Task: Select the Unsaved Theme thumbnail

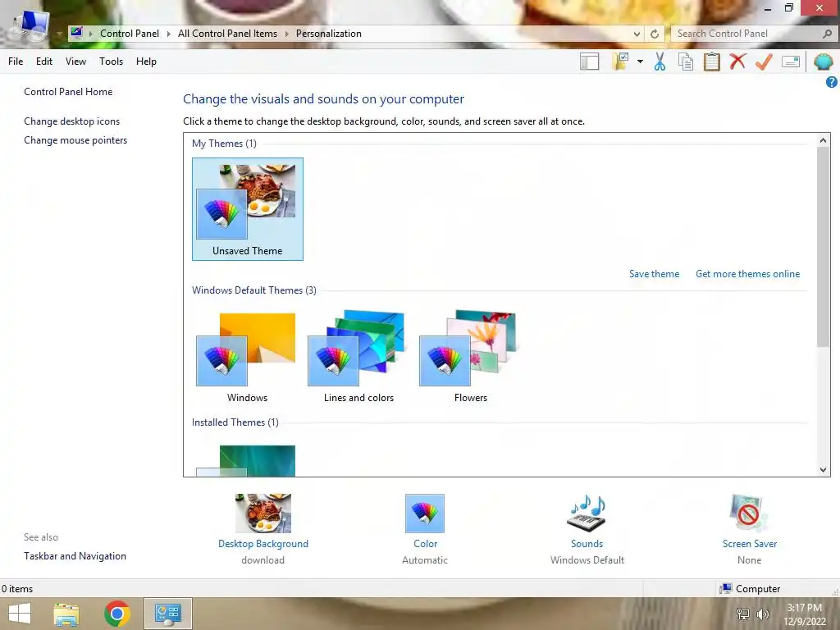Action: (248, 209)
